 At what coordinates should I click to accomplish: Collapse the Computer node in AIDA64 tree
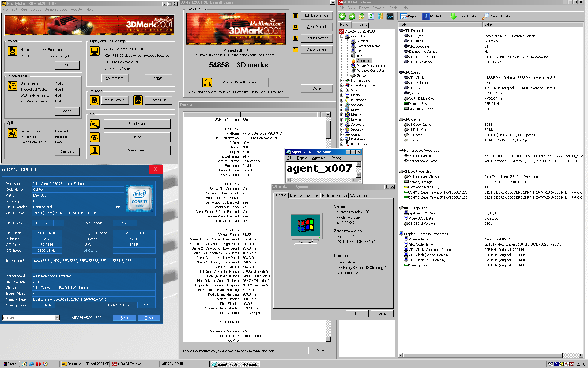341,36
